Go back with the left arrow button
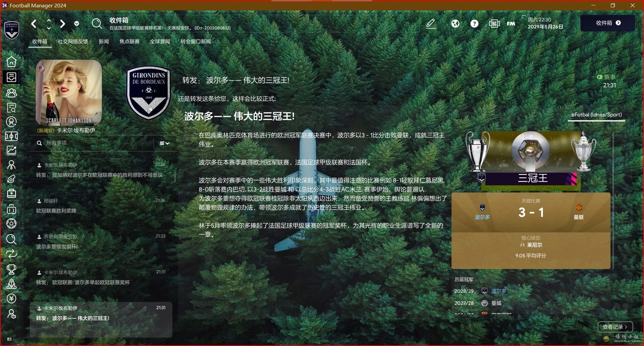 point(34,24)
